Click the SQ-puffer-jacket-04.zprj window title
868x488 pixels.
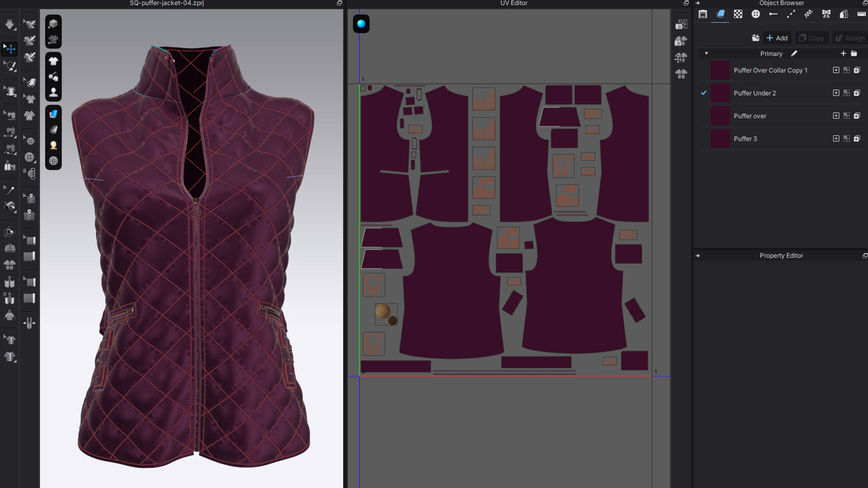pos(166,3)
